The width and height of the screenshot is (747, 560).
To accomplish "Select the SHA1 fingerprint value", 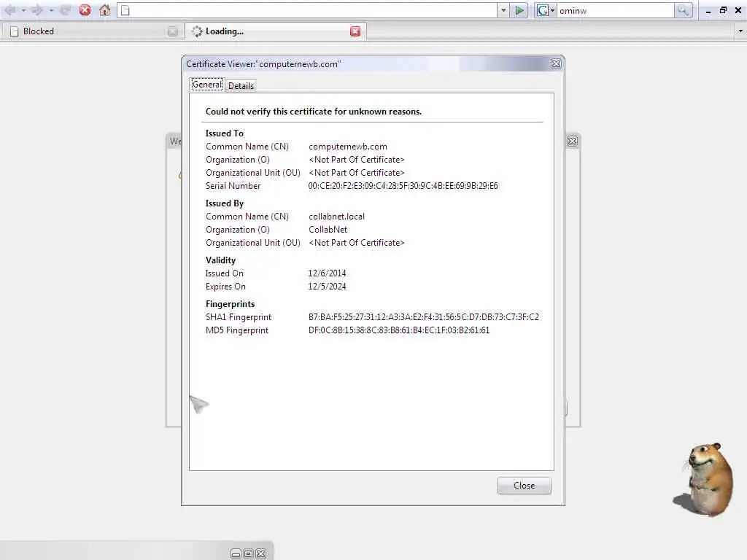I will click(424, 317).
